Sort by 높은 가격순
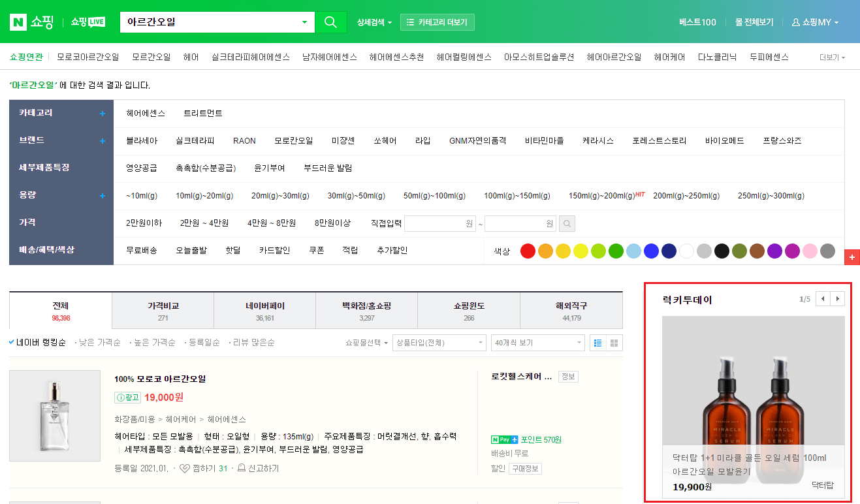This screenshot has height=504, width=860. click(x=154, y=342)
